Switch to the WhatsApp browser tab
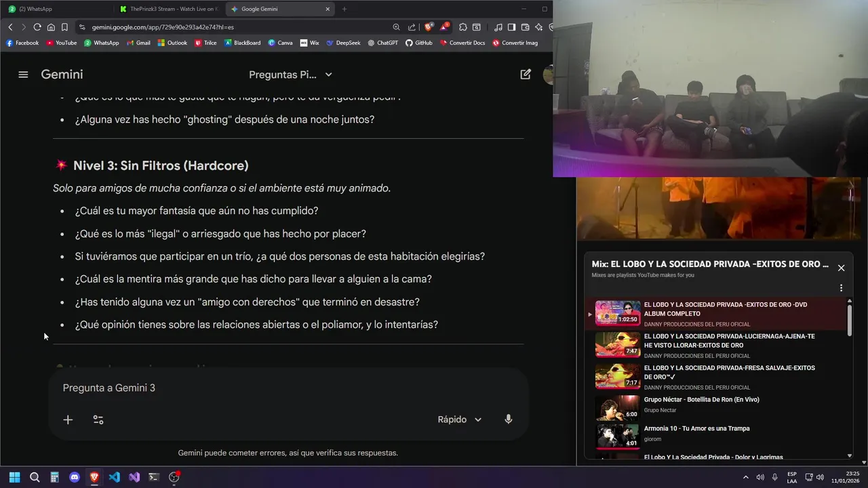 tap(58, 9)
